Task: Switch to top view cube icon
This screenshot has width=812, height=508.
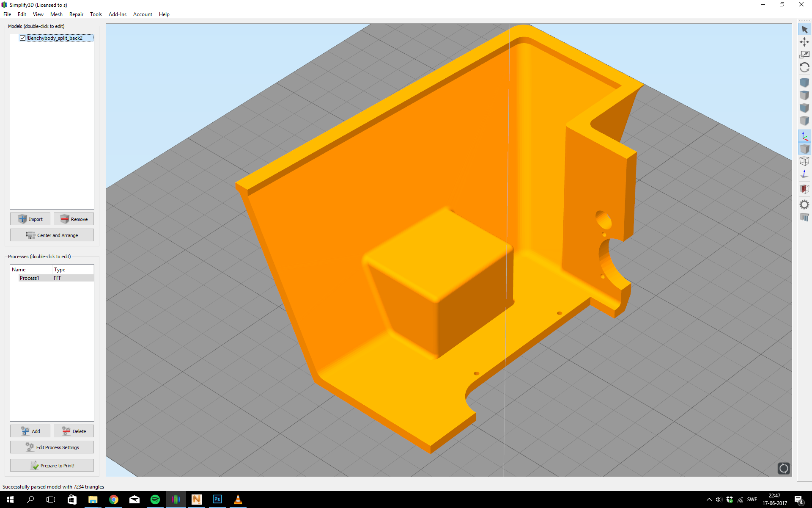Action: point(804,95)
